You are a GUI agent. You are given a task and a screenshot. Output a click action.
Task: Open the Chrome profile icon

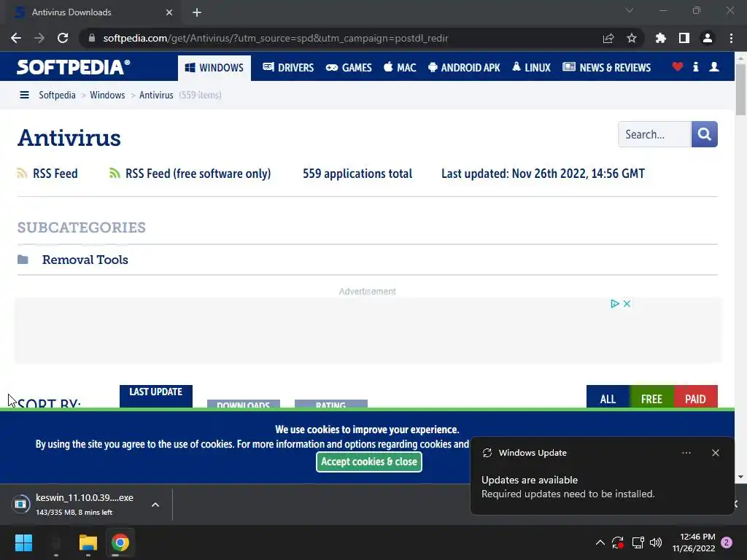tap(708, 38)
